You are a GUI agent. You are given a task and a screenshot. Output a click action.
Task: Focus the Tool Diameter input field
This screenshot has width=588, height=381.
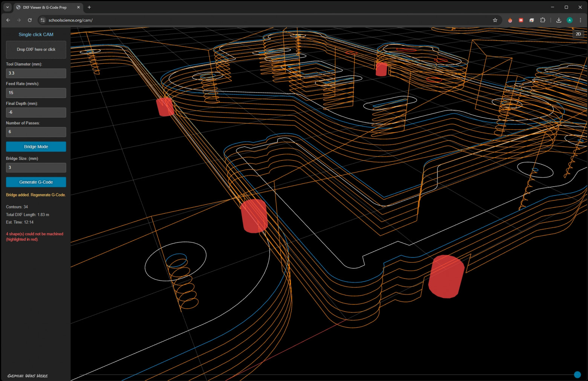tap(36, 73)
